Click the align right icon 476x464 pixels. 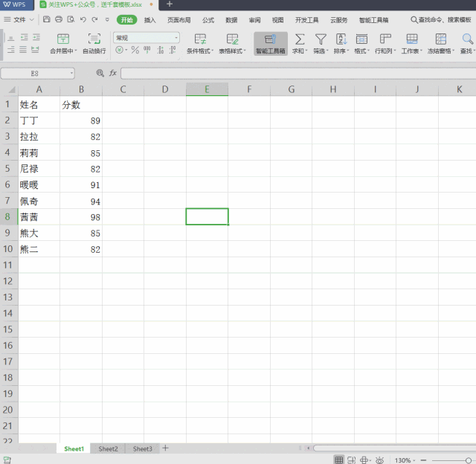tap(11, 50)
